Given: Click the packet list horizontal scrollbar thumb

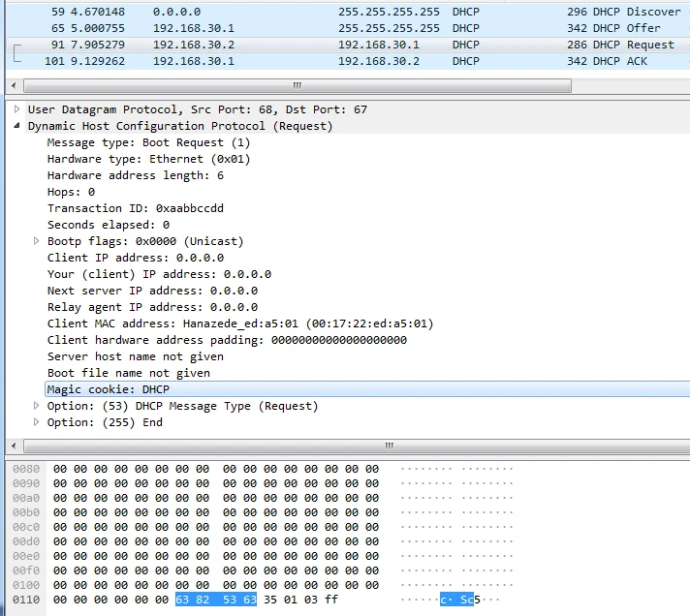Looking at the screenshot, I should pos(296,85).
